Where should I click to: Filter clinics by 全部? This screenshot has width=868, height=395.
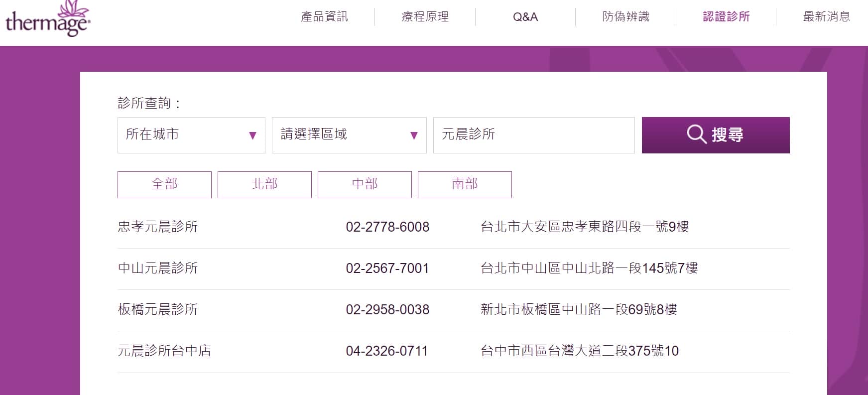[x=164, y=185]
